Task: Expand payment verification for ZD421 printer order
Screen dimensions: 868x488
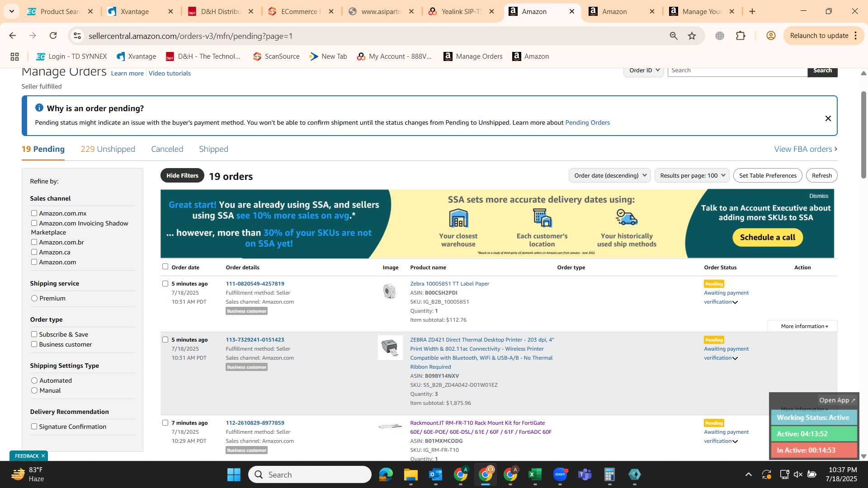Action: [x=735, y=358]
